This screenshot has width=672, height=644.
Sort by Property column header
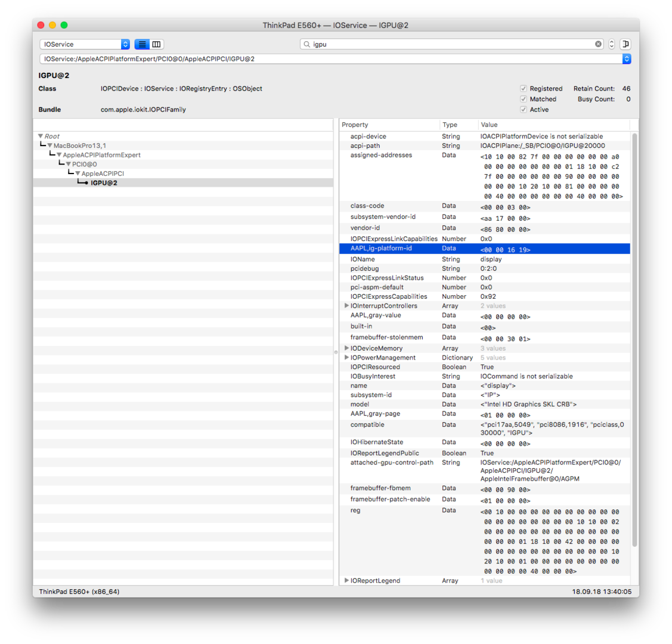[389, 125]
